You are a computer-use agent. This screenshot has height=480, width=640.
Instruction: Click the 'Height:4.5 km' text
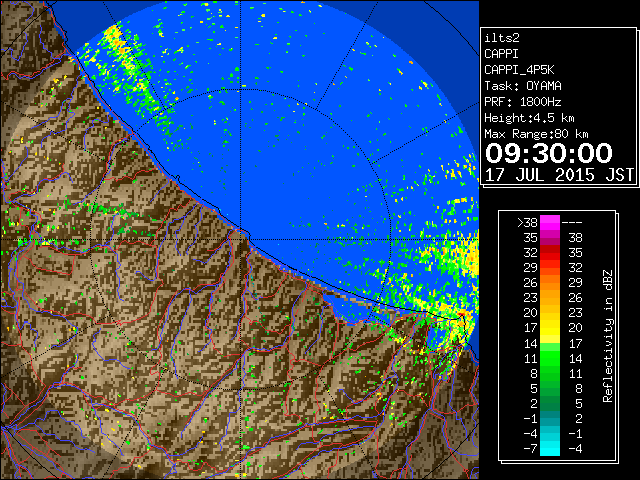coord(529,118)
